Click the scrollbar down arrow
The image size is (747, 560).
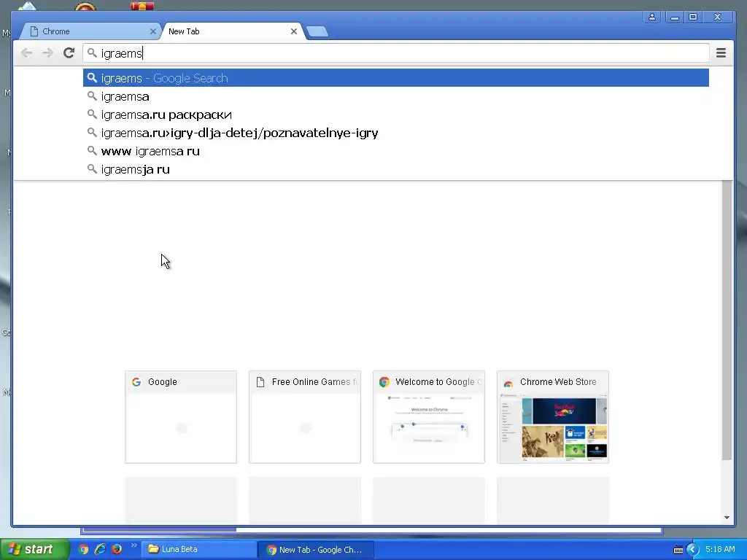click(727, 518)
